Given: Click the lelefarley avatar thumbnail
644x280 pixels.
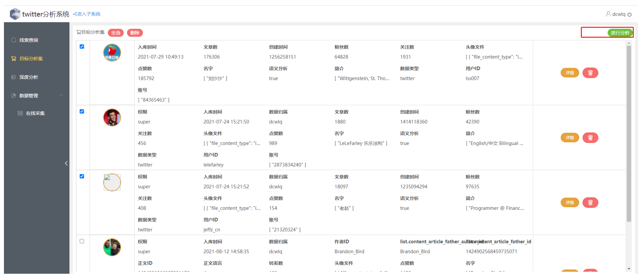Looking at the screenshot, I should [112, 118].
